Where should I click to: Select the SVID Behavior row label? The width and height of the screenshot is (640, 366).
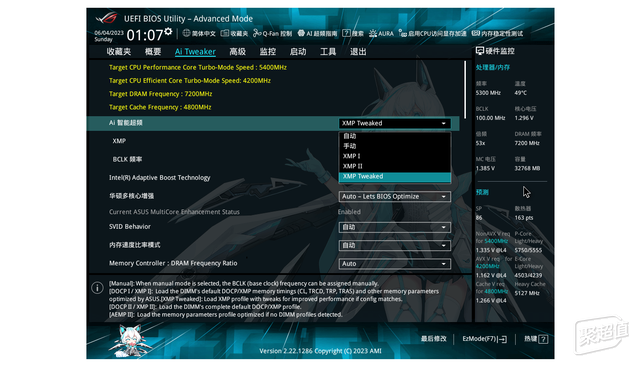130,226
